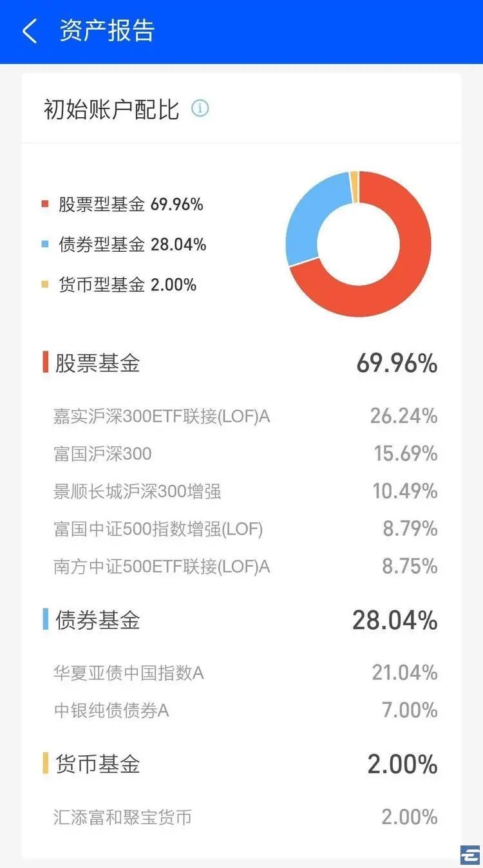483x868 pixels.
Task: Click the blue 债券型基金 legend square
Action: point(44,245)
